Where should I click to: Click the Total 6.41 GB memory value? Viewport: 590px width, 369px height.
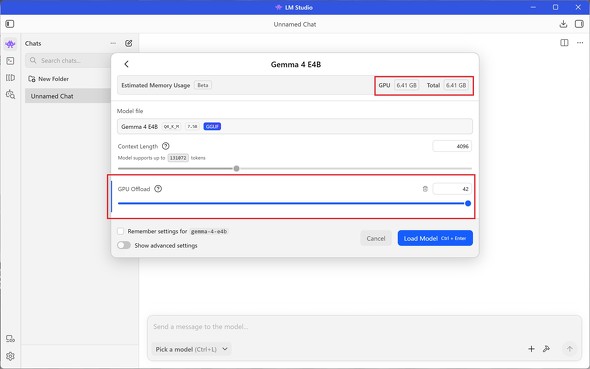coord(456,85)
